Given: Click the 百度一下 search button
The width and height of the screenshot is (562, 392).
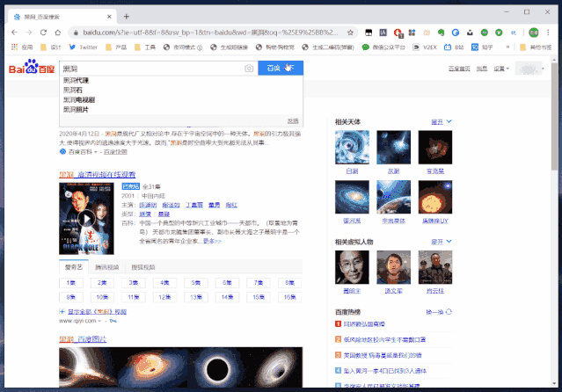Looking at the screenshot, I should [x=281, y=68].
